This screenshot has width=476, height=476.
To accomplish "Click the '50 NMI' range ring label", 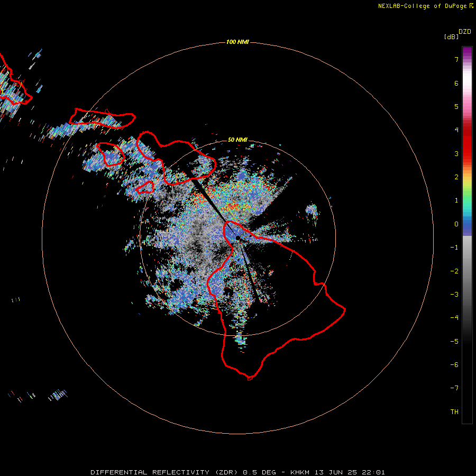I will coord(237,140).
